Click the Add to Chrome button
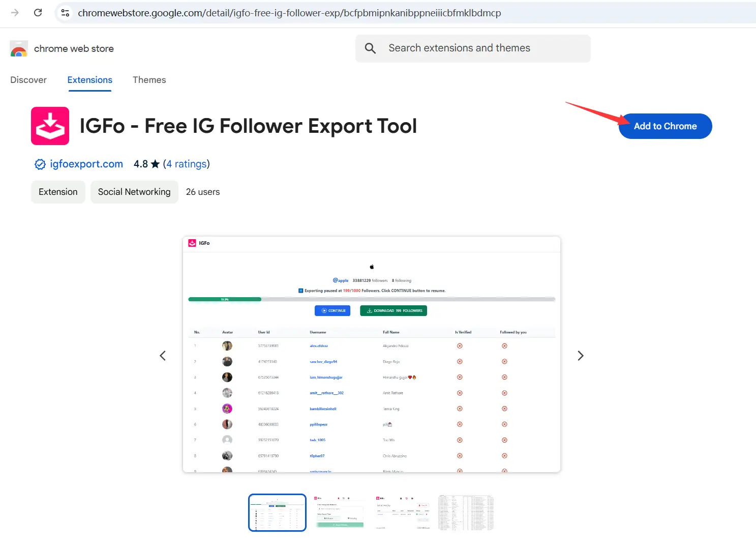This screenshot has width=756, height=547. pos(665,126)
